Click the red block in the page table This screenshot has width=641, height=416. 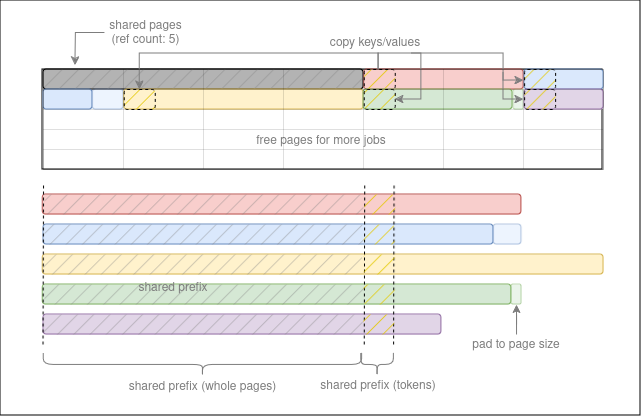[x=458, y=79]
